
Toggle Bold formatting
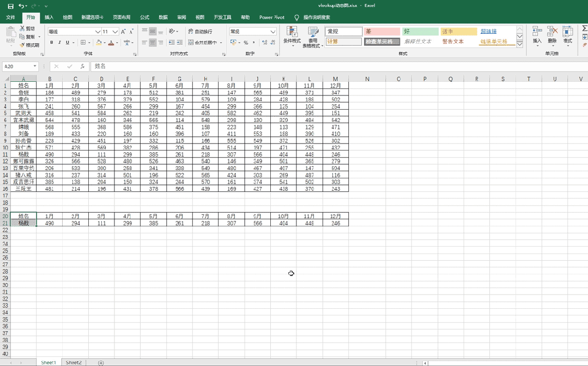pos(52,43)
